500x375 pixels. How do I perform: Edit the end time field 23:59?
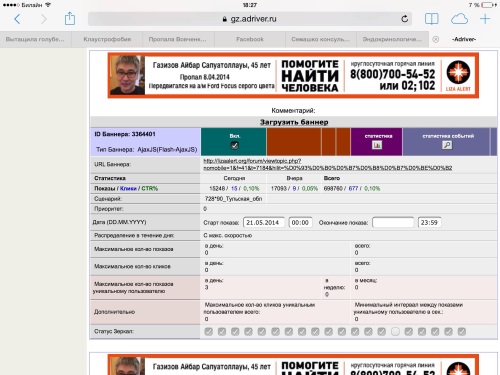tap(429, 222)
